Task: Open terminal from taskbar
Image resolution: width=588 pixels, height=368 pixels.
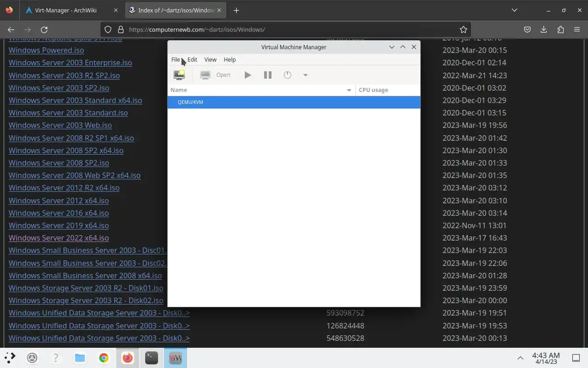Action: [152, 358]
